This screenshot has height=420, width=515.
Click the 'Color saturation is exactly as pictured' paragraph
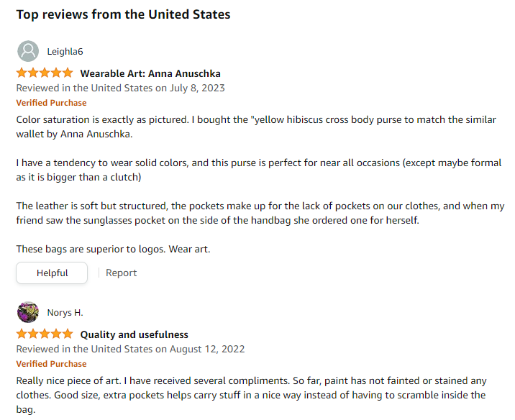tap(256, 127)
